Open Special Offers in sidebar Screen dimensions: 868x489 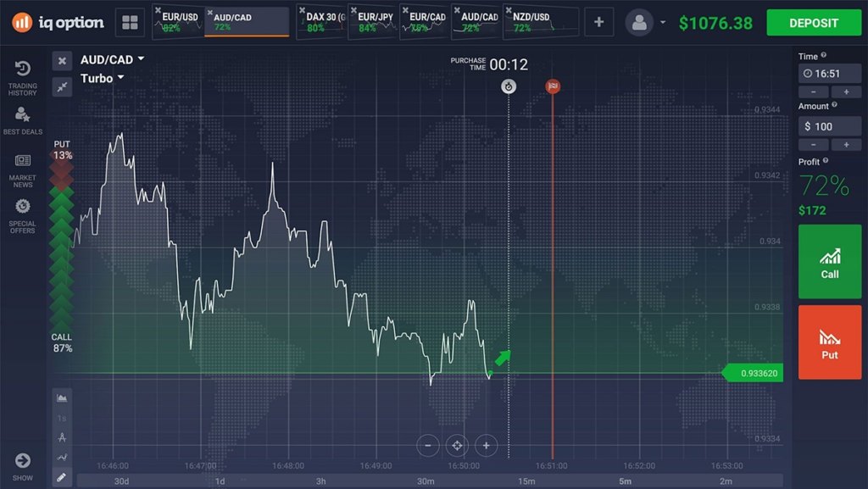click(23, 216)
